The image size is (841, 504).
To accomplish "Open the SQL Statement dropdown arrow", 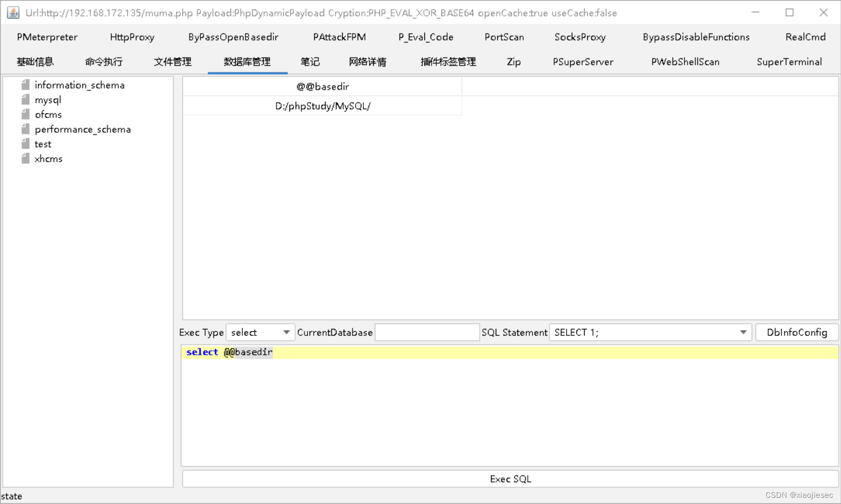I will pyautogui.click(x=744, y=332).
